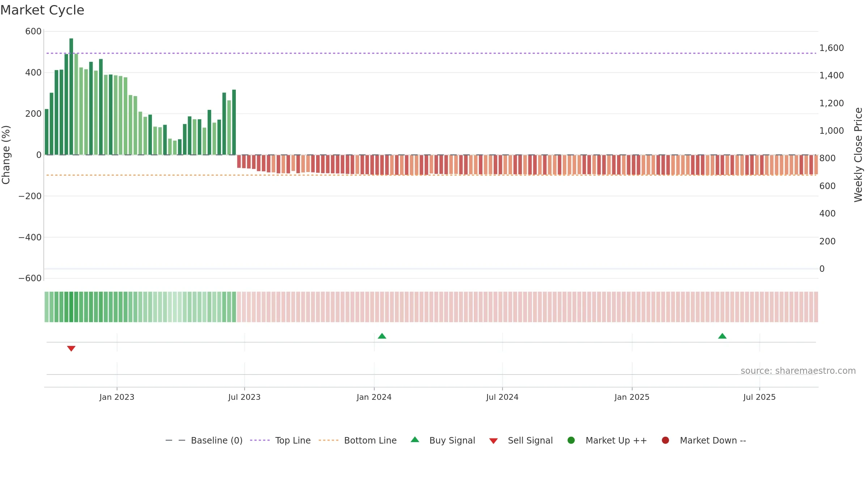Click the tallest green bar above the top line
Image resolution: width=868 pixels, height=488 pixels.
tap(71, 97)
